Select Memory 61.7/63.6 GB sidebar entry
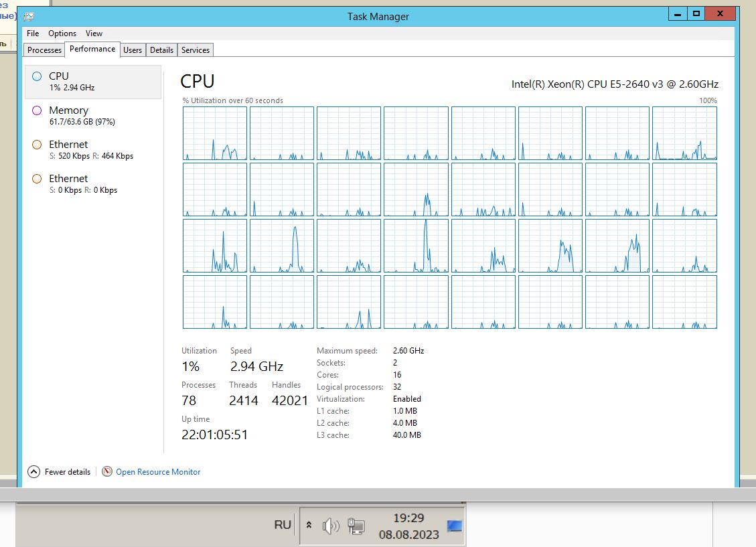 (93, 116)
